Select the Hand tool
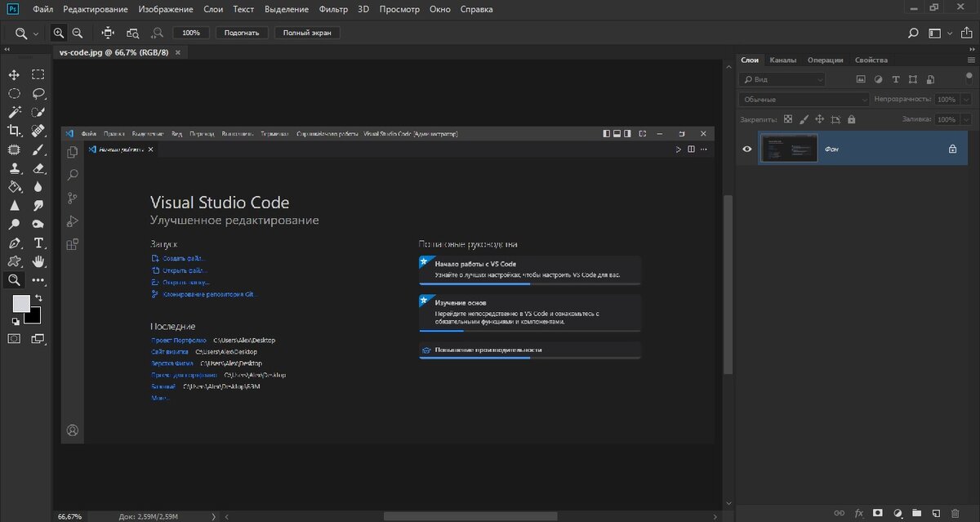This screenshot has height=522, width=980. (38, 261)
